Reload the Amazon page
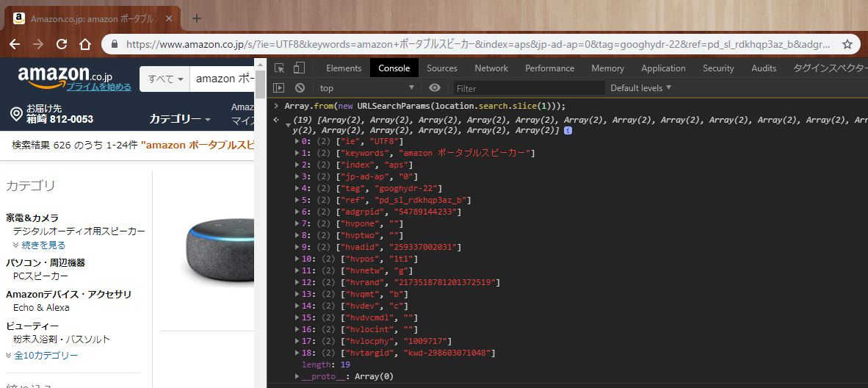Screen dimensions: 868x388 point(61,44)
